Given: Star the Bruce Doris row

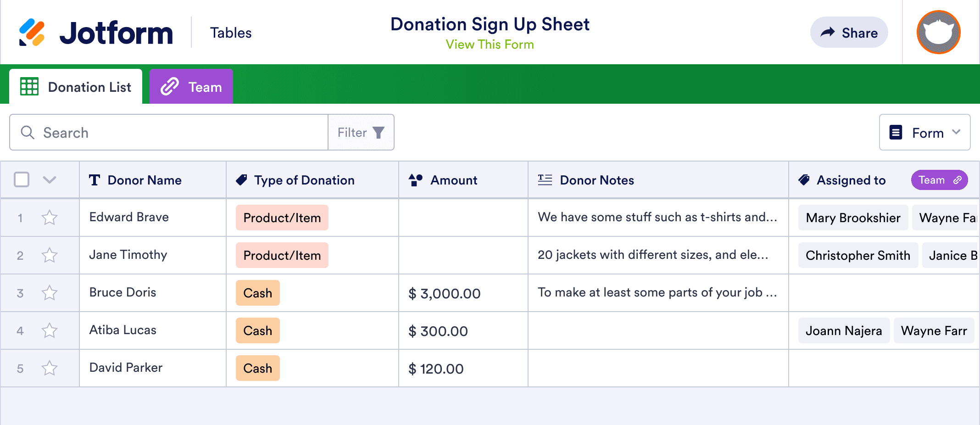Looking at the screenshot, I should click(50, 293).
